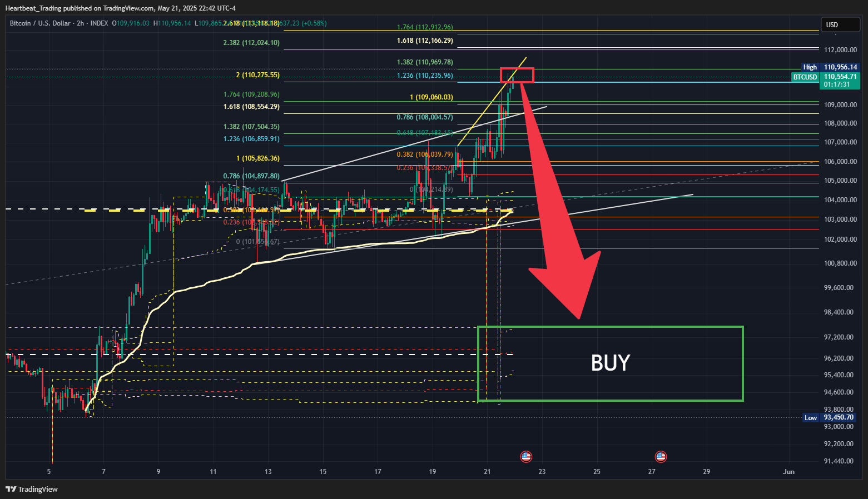Click the open value O109,916.03
This screenshot has height=499, width=868.
[x=131, y=23]
